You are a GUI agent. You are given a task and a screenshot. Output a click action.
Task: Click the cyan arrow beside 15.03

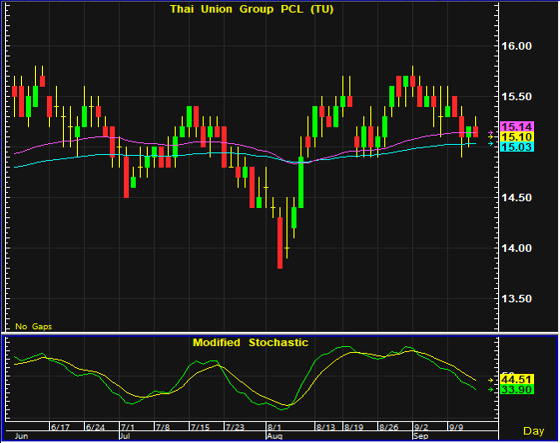coord(491,144)
